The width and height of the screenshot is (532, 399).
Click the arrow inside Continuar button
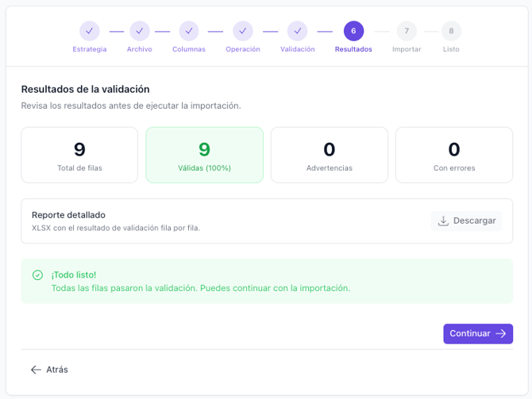(x=501, y=334)
